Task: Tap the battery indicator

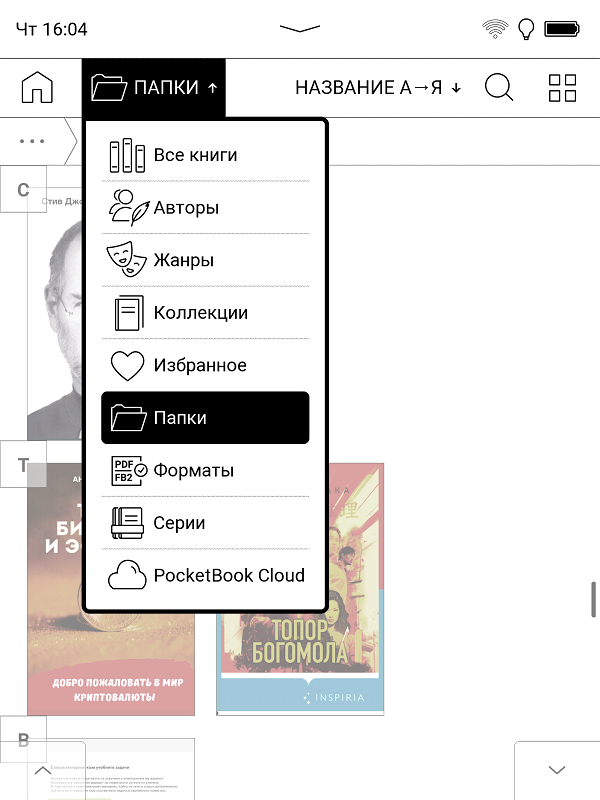Action: (x=562, y=29)
